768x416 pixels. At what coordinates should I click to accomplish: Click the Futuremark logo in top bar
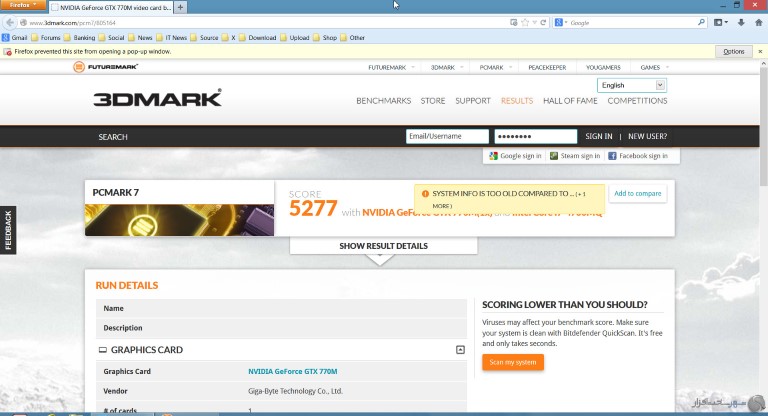105,67
